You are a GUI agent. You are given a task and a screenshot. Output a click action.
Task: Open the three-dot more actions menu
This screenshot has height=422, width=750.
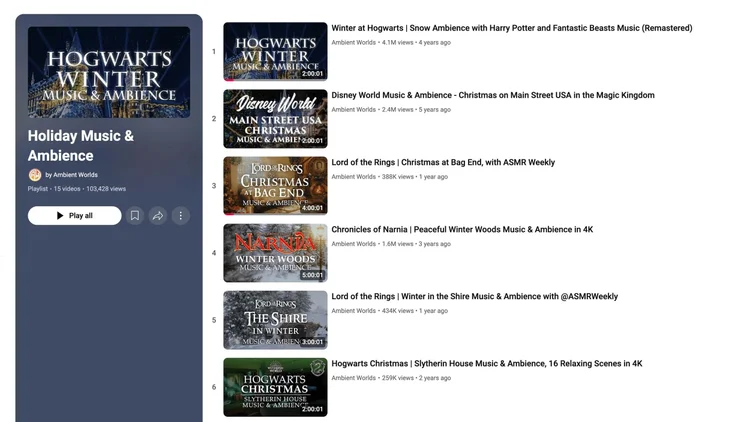click(x=181, y=216)
